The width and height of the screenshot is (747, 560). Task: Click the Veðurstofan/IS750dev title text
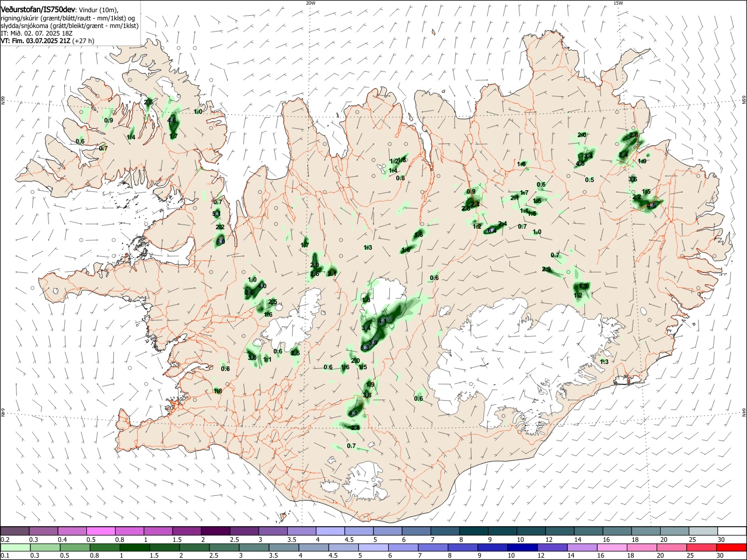click(38, 9)
